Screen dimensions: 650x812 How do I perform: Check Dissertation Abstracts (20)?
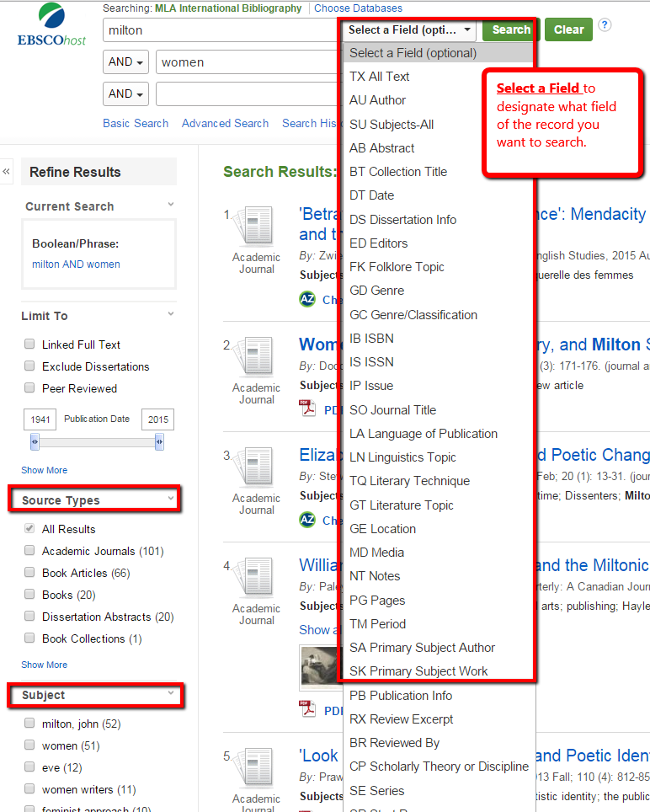(x=29, y=616)
